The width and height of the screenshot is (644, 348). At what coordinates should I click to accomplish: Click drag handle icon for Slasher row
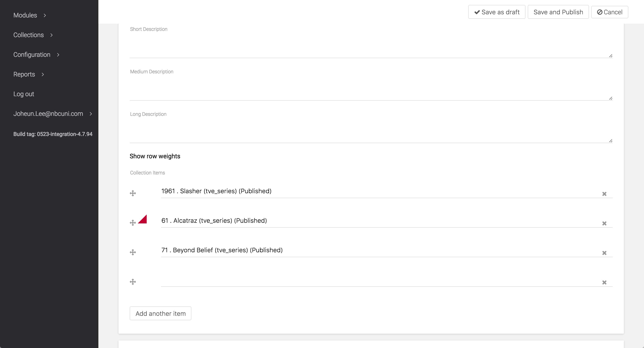[x=133, y=193]
